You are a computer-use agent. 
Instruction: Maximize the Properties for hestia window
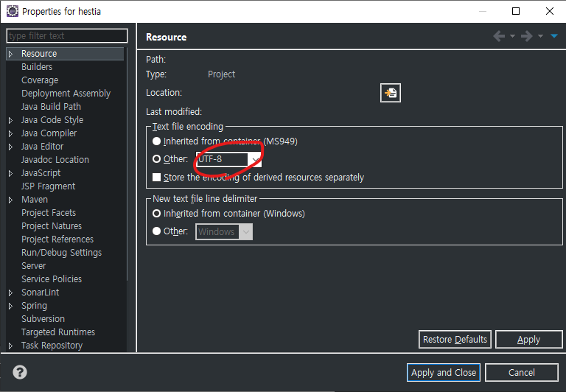point(516,11)
